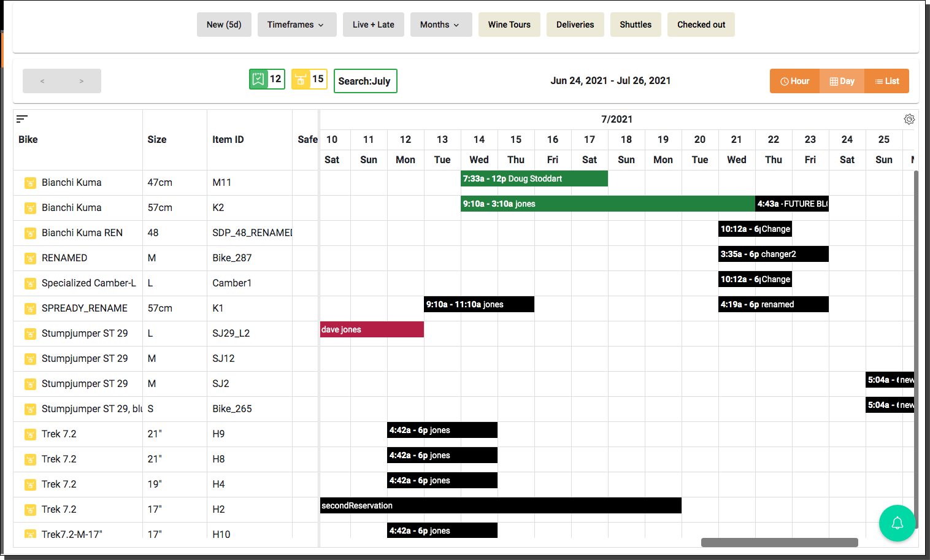Open the Change reservation on Bianchi Kuma REN row
The image size is (930, 560).
pos(755,229)
